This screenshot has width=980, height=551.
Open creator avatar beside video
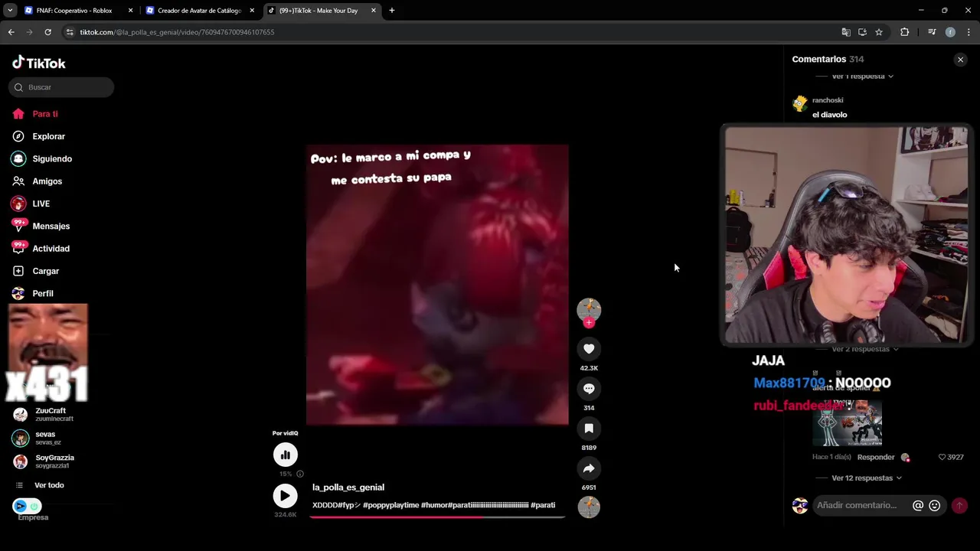click(589, 308)
